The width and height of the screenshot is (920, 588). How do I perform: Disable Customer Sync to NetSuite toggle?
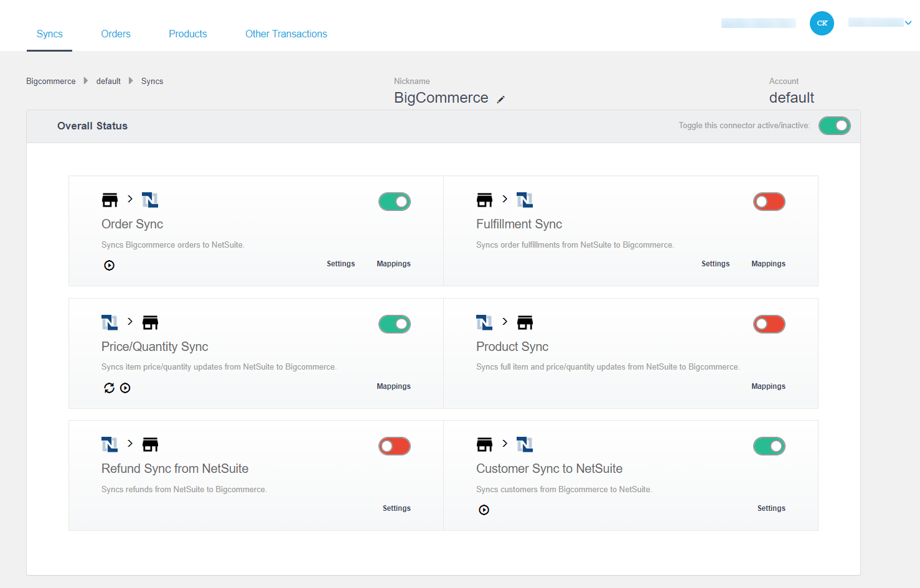coord(769,446)
